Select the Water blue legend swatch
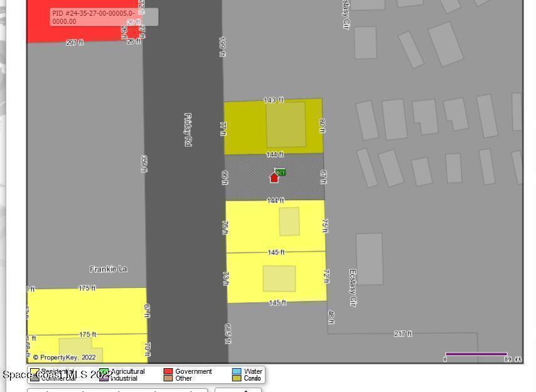Image resolution: width=536 pixels, height=392 pixels. [x=236, y=371]
